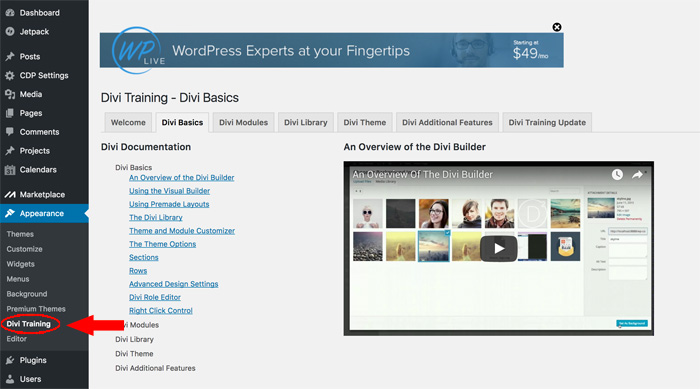Viewport: 700px width, 389px height.
Task: Click the Dashboard gauge icon
Action: tap(10, 13)
